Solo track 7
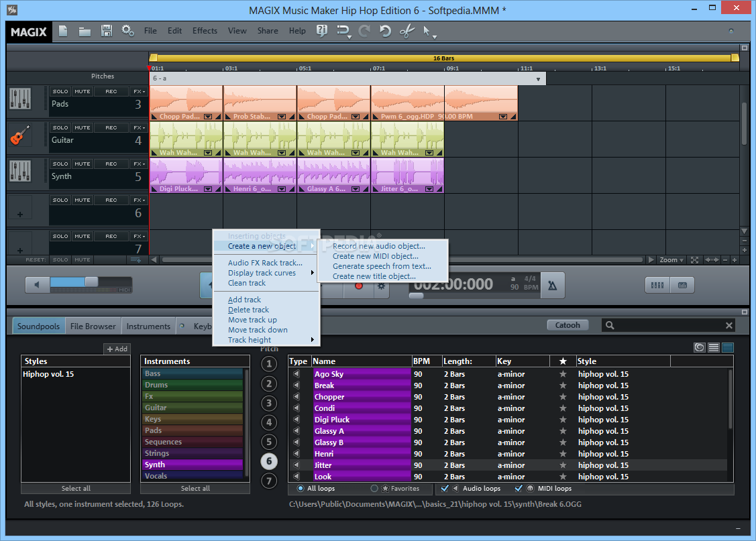The height and width of the screenshot is (541, 756). pos(60,236)
